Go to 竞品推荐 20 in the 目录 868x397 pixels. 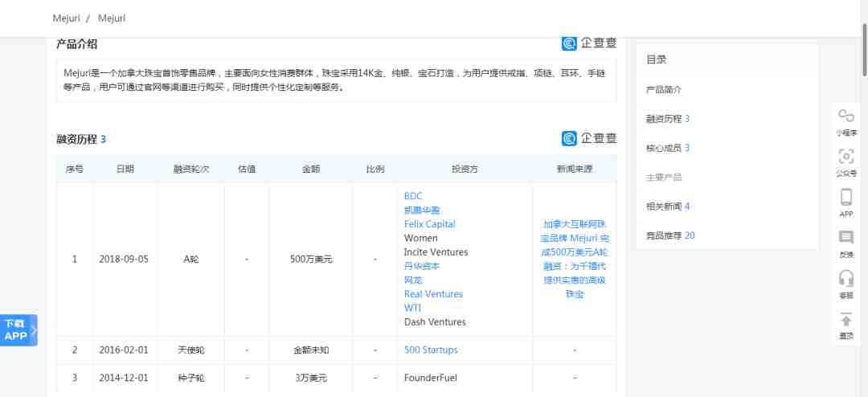(670, 236)
